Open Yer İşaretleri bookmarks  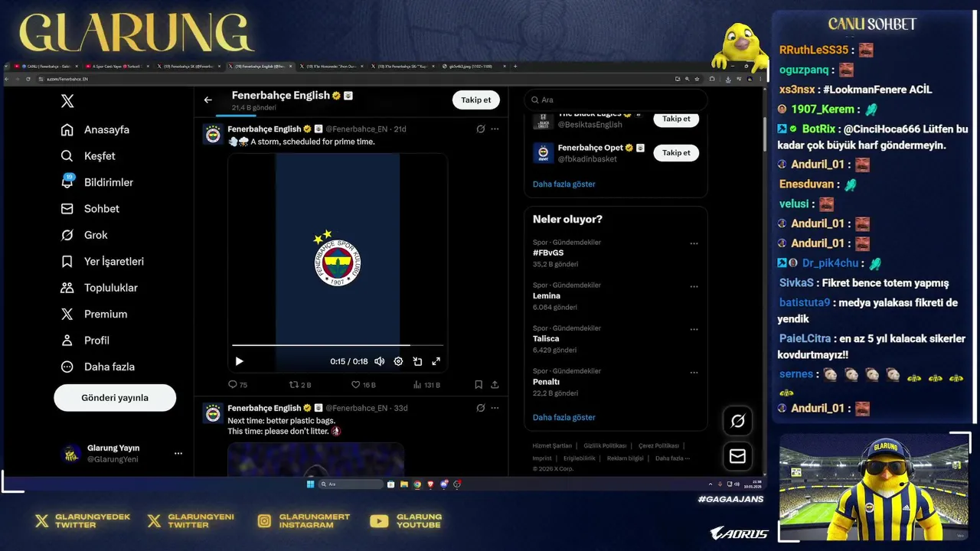click(103, 262)
